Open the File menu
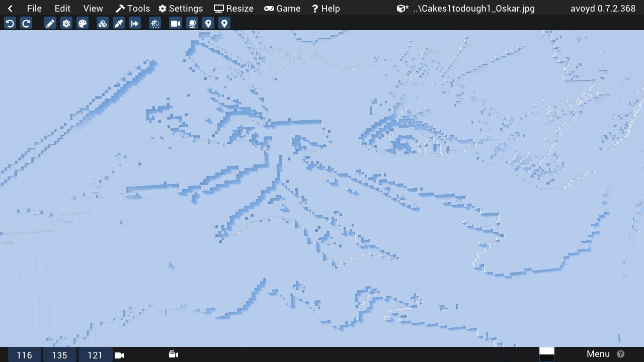The image size is (644, 362). tap(34, 9)
